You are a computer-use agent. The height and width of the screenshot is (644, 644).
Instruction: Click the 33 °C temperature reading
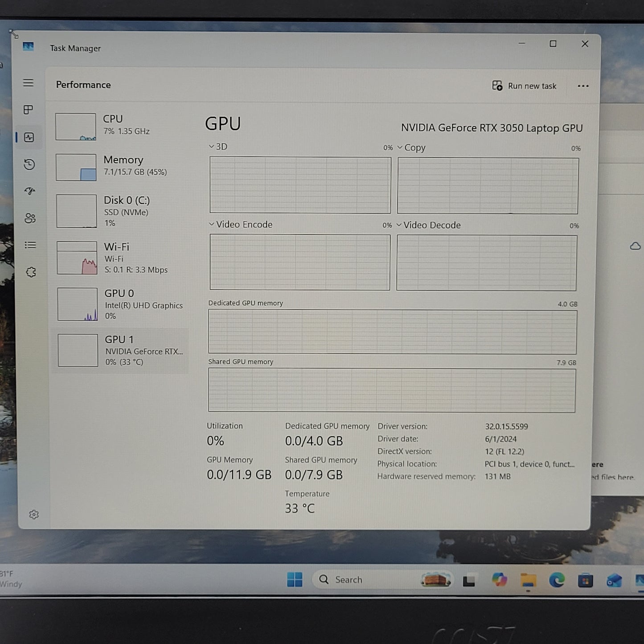click(300, 509)
